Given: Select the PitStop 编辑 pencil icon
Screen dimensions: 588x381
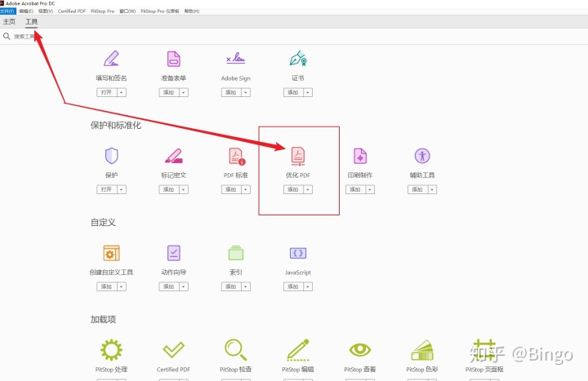Looking at the screenshot, I should tap(298, 350).
